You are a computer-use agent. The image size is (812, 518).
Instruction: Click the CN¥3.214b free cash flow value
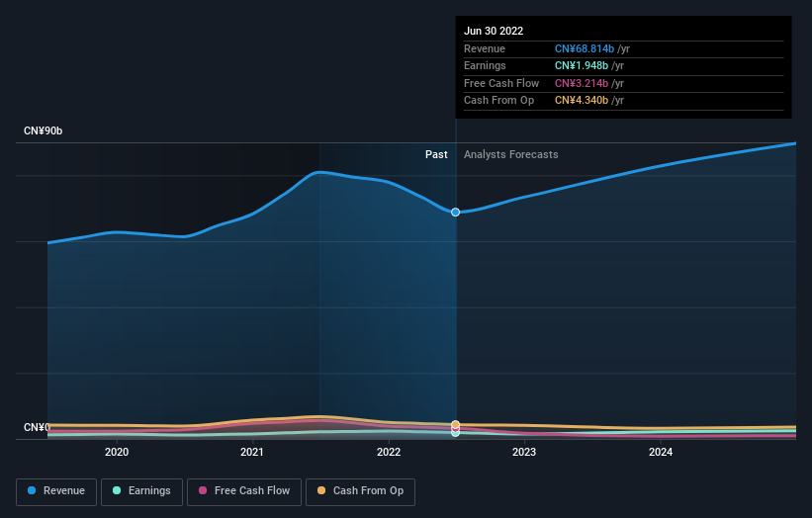coord(581,83)
